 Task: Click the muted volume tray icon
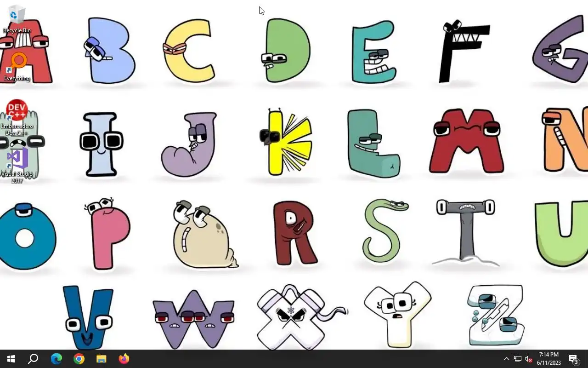point(529,359)
